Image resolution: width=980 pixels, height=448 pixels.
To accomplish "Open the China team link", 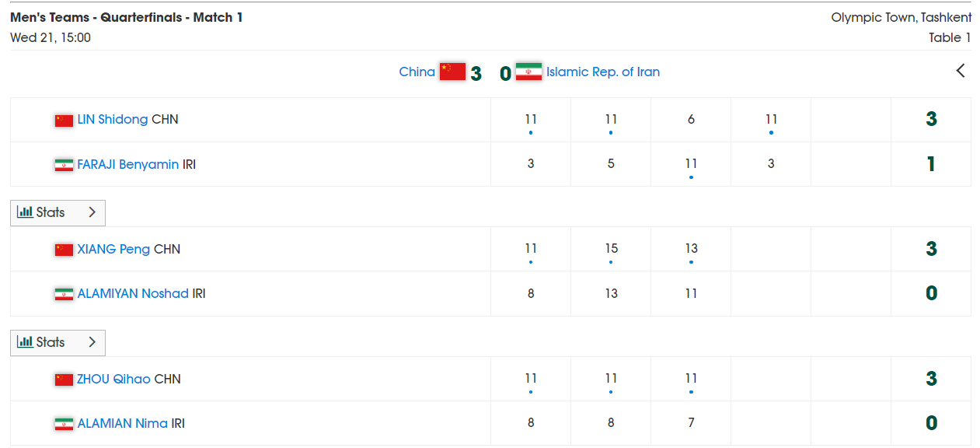I will point(417,72).
